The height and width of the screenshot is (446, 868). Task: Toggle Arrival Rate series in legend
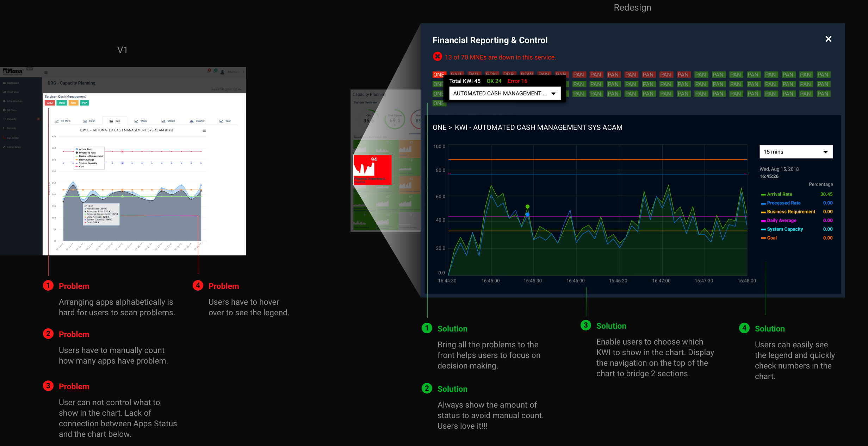[x=779, y=194]
